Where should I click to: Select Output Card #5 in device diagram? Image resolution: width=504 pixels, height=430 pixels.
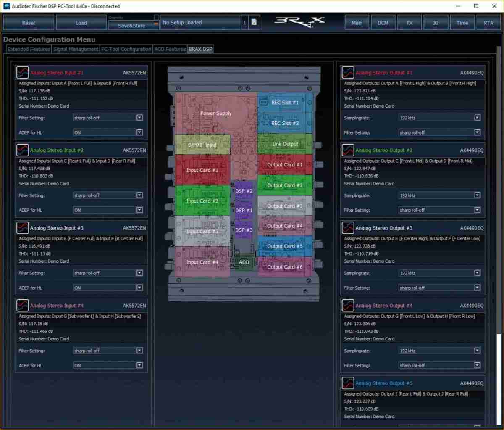point(285,246)
